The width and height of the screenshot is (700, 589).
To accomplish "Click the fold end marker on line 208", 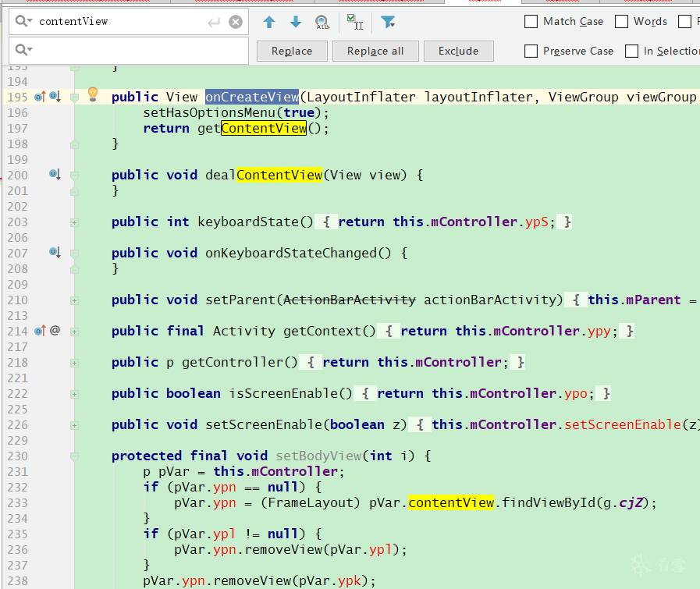I will [75, 269].
